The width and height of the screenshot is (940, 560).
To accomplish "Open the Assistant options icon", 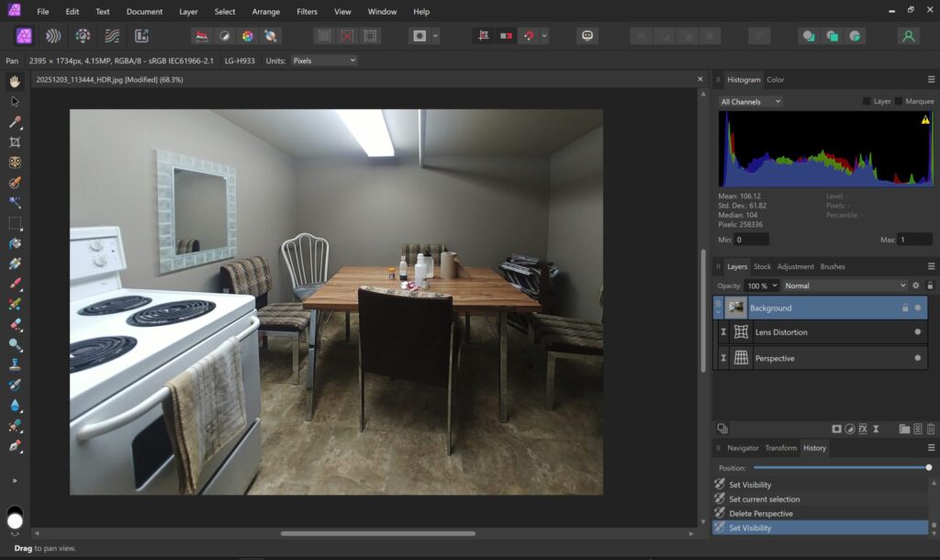I will 587,36.
